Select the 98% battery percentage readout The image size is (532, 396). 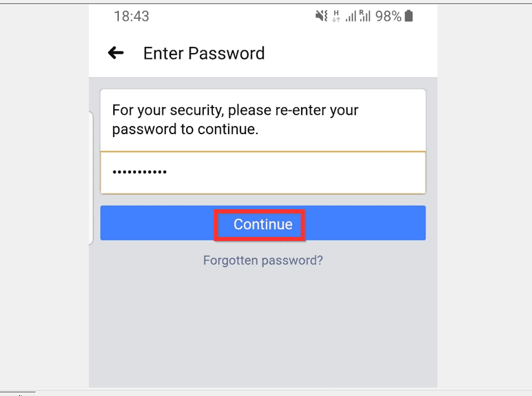(x=388, y=16)
